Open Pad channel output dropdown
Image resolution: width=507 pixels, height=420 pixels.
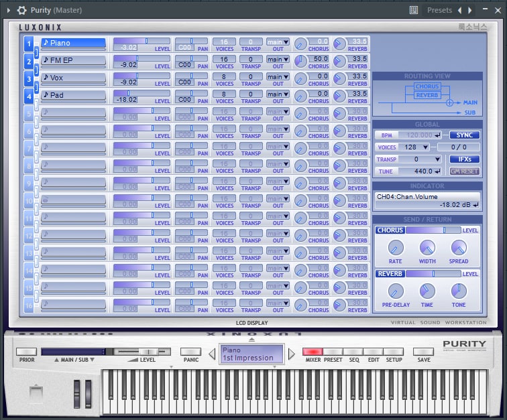278,94
